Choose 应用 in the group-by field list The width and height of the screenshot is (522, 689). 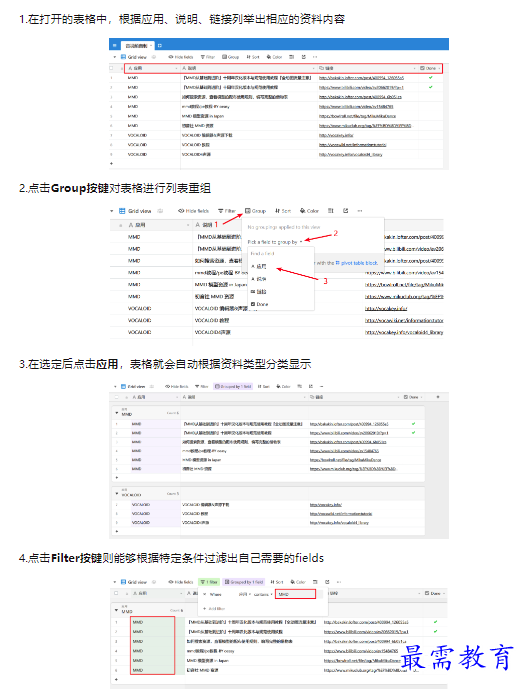[259, 266]
